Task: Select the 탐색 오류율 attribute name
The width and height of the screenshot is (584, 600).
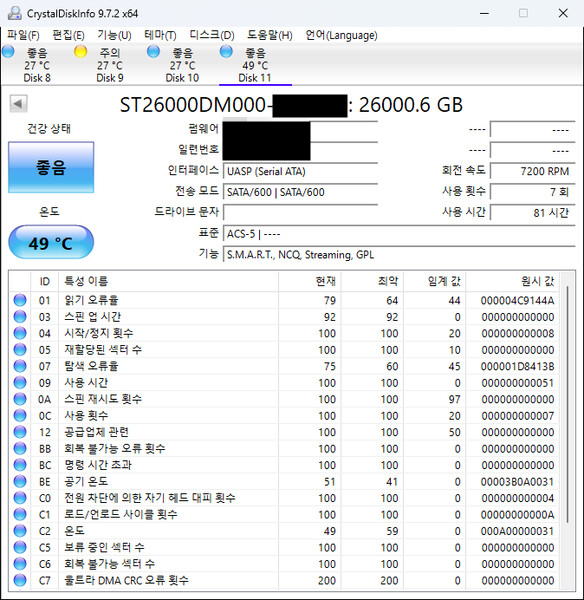Action: point(91,366)
